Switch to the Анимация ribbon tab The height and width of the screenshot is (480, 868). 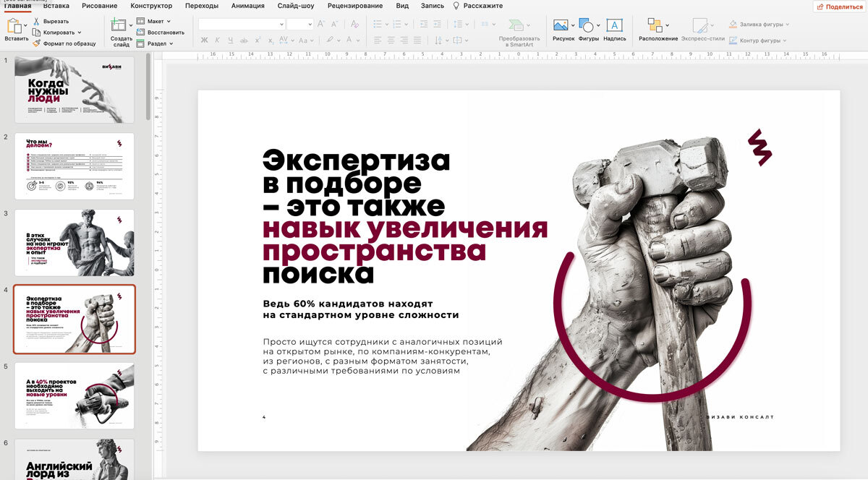click(247, 6)
